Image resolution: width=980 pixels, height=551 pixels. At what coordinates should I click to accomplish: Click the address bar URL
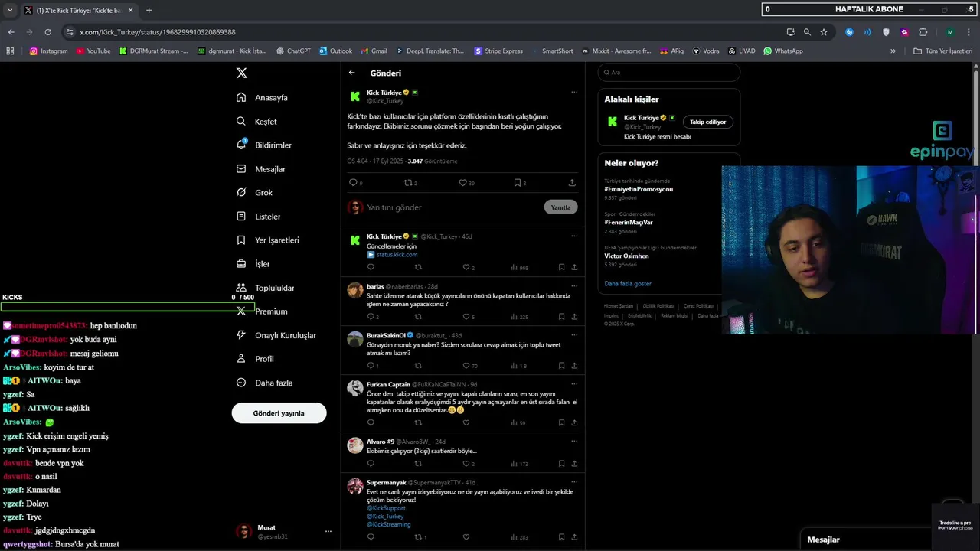point(158,32)
